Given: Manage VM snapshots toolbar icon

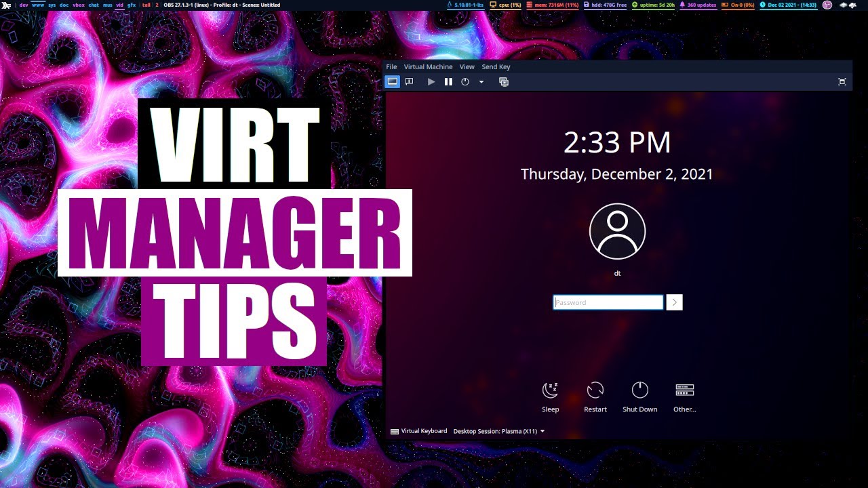Looking at the screenshot, I should [x=503, y=81].
